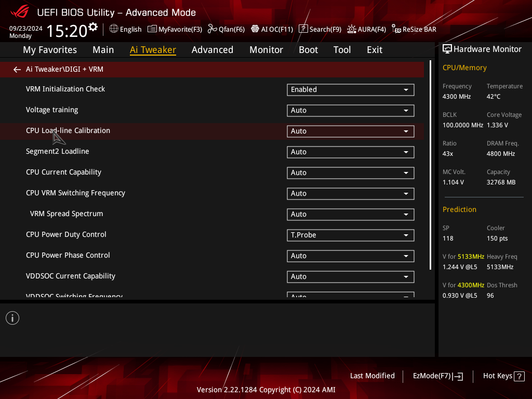
Task: Open Qfan(F6) fan control
Action: pos(227,29)
